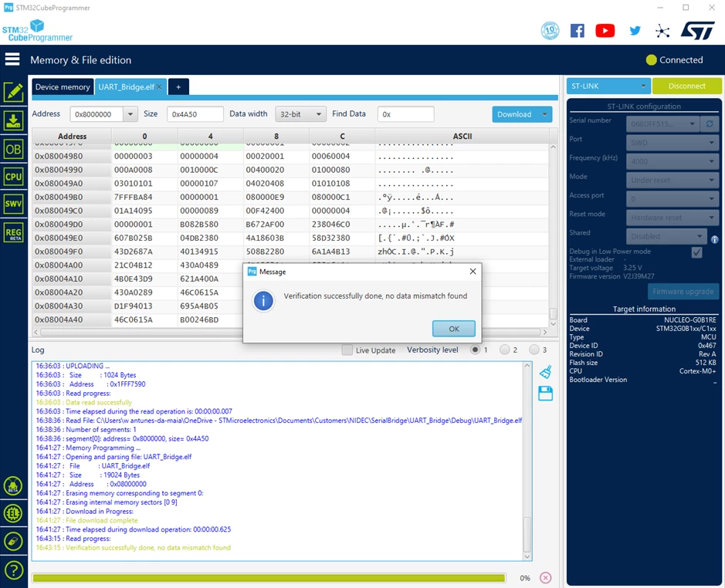This screenshot has height=588, width=725.
Task: Click the ST community network icon
Action: pyautogui.click(x=662, y=31)
